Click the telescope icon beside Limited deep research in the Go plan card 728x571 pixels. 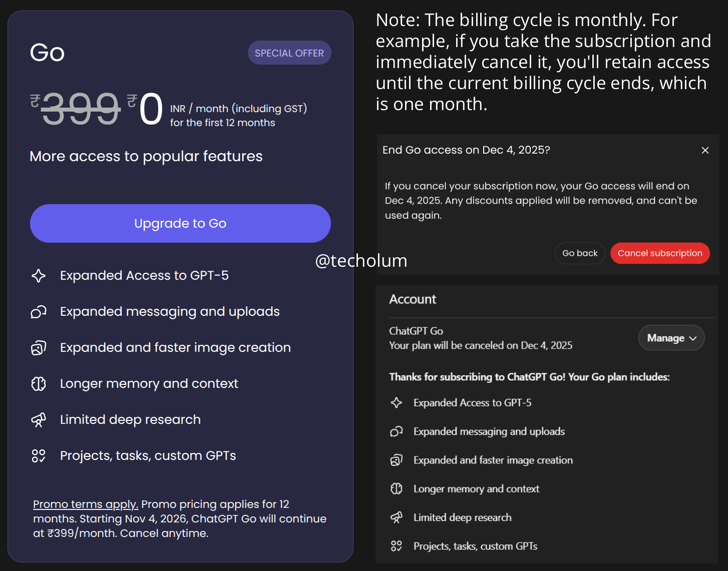(39, 420)
